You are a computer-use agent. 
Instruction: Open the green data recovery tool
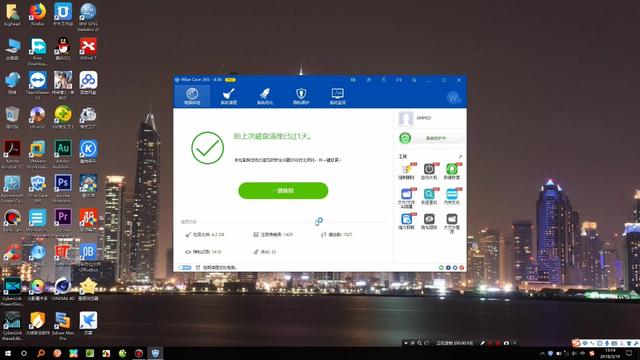tap(452, 171)
